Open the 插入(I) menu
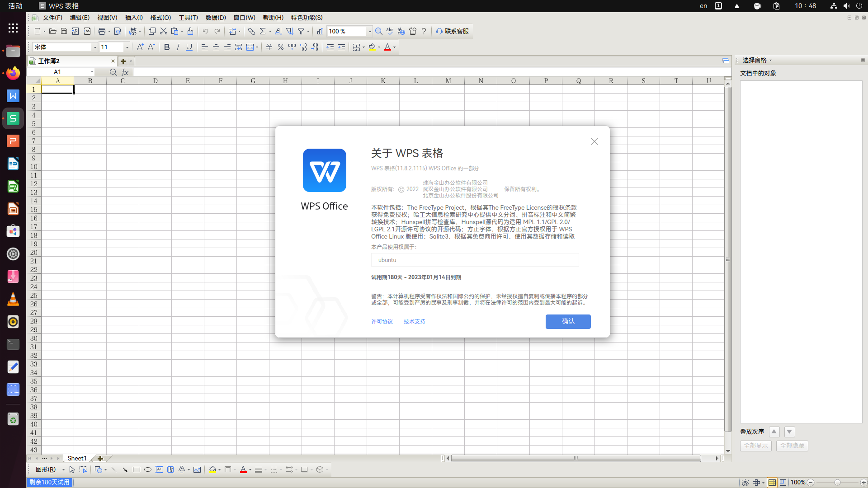 pyautogui.click(x=134, y=18)
